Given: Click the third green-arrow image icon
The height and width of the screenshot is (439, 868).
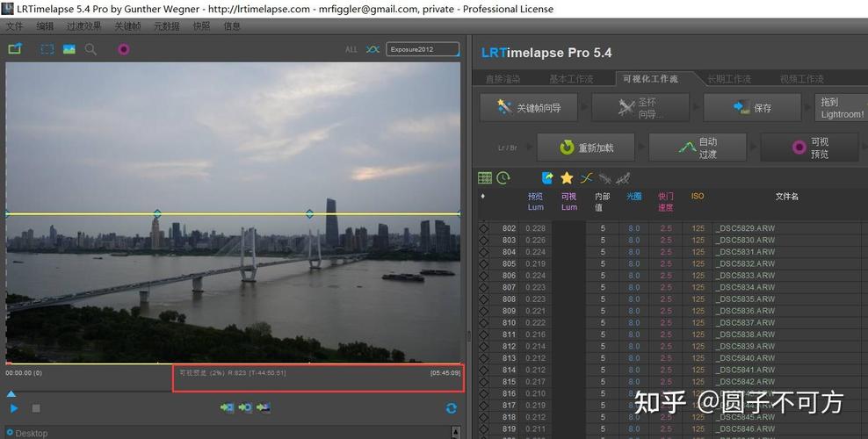Looking at the screenshot, I should point(264,408).
